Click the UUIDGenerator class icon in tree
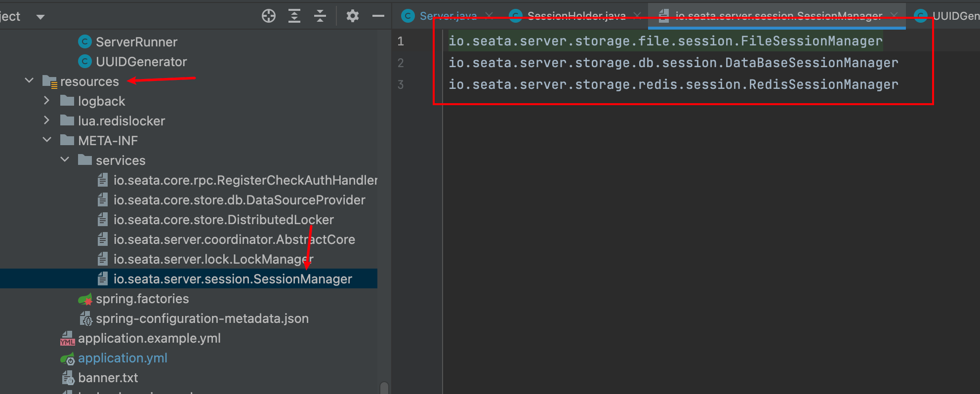This screenshot has width=980, height=394. pos(85,61)
